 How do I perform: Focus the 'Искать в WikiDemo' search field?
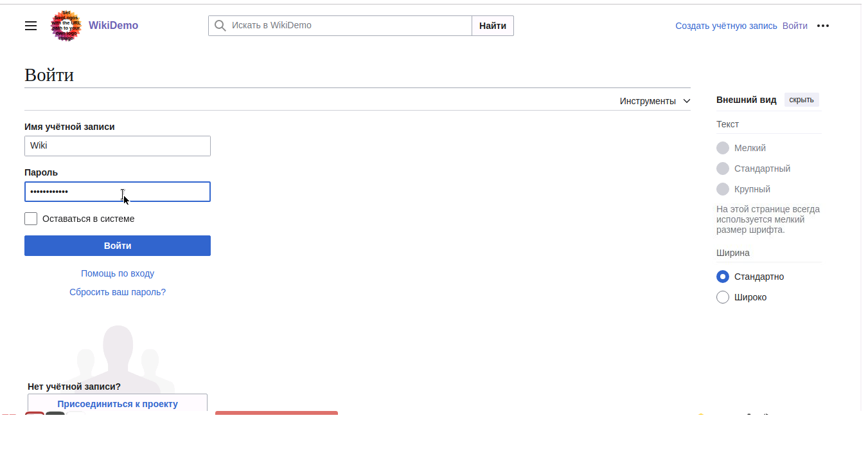tap(347, 26)
